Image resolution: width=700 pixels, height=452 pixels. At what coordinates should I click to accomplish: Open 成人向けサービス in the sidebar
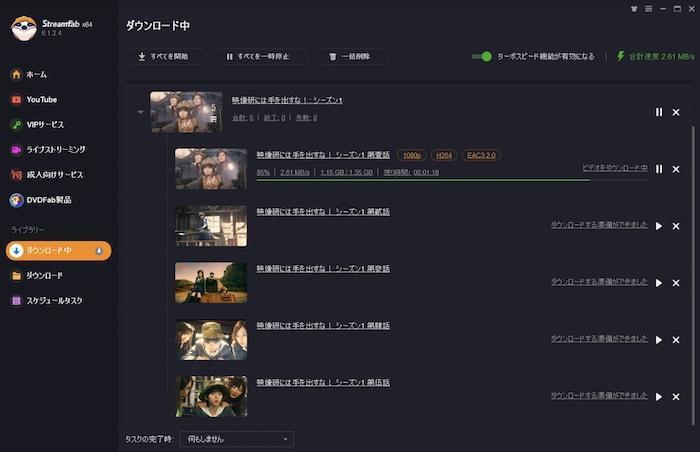(x=46, y=175)
